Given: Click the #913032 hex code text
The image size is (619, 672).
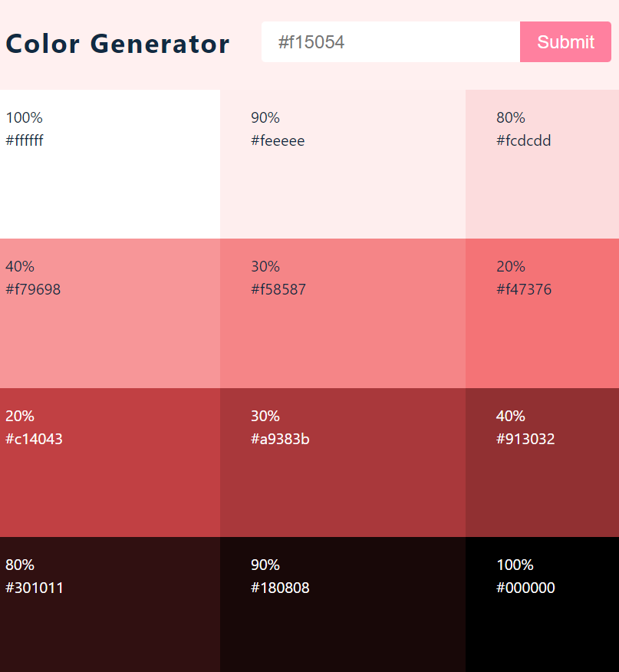Looking at the screenshot, I should pos(525,440).
